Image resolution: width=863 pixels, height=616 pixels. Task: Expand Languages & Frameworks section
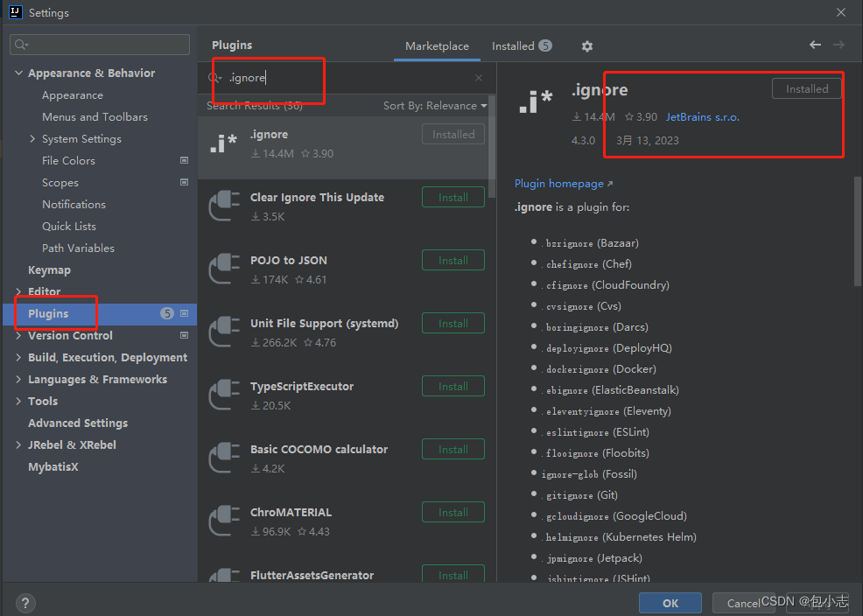(18, 379)
